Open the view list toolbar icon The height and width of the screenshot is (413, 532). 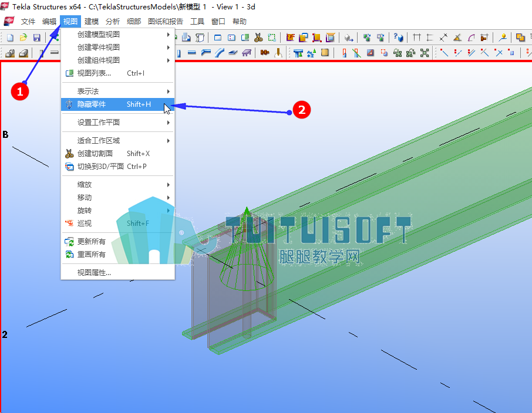[245, 38]
